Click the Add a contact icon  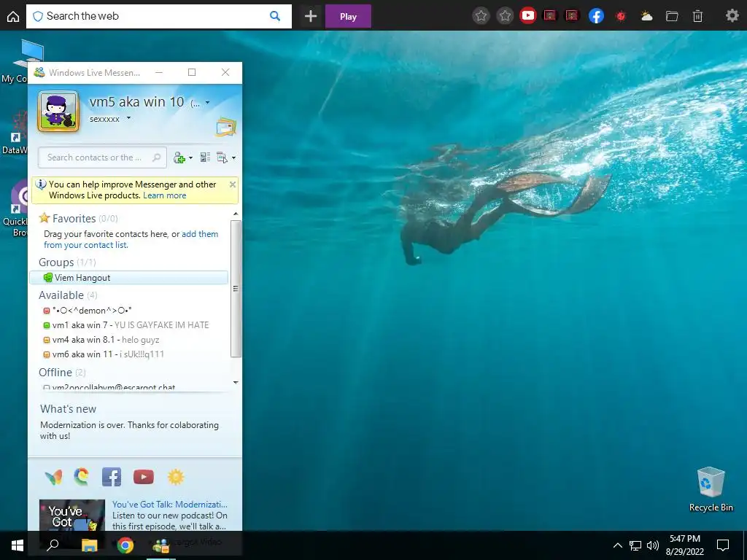point(179,157)
